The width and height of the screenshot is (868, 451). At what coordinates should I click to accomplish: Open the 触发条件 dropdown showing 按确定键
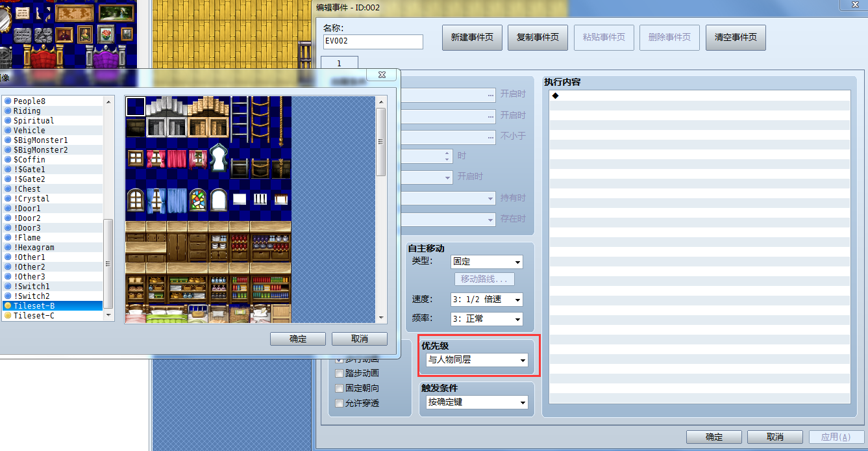coord(477,402)
